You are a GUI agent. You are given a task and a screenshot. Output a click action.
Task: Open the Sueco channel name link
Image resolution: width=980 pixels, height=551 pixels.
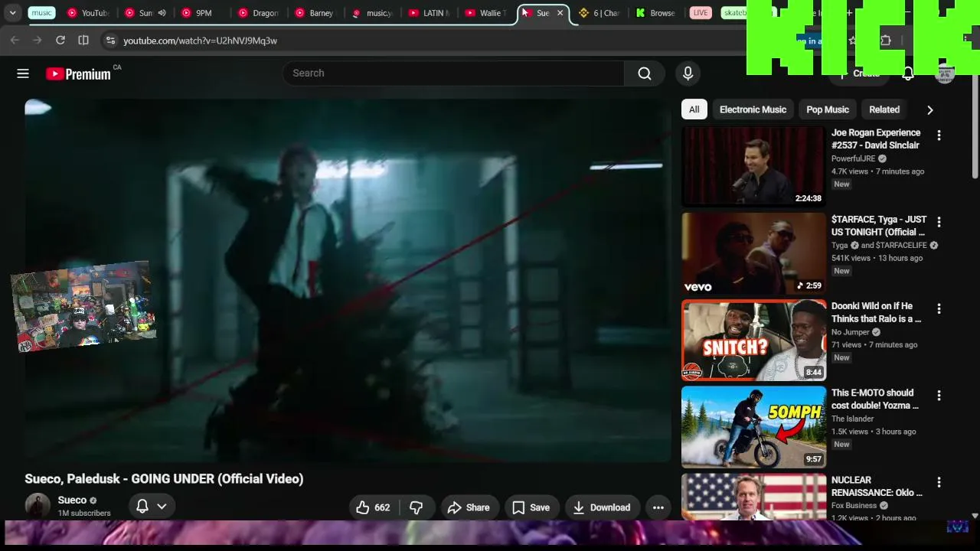72,500
